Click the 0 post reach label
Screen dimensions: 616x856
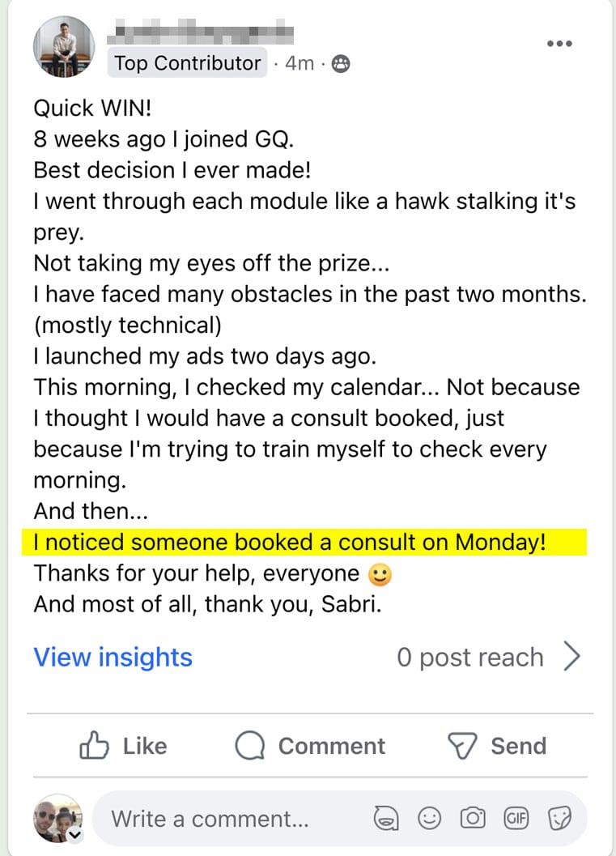[469, 658]
